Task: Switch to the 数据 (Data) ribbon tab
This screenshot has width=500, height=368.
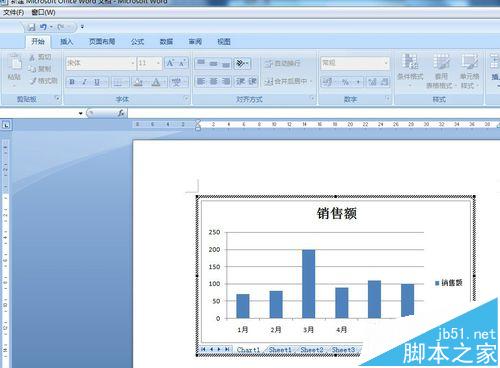Action: [166, 41]
